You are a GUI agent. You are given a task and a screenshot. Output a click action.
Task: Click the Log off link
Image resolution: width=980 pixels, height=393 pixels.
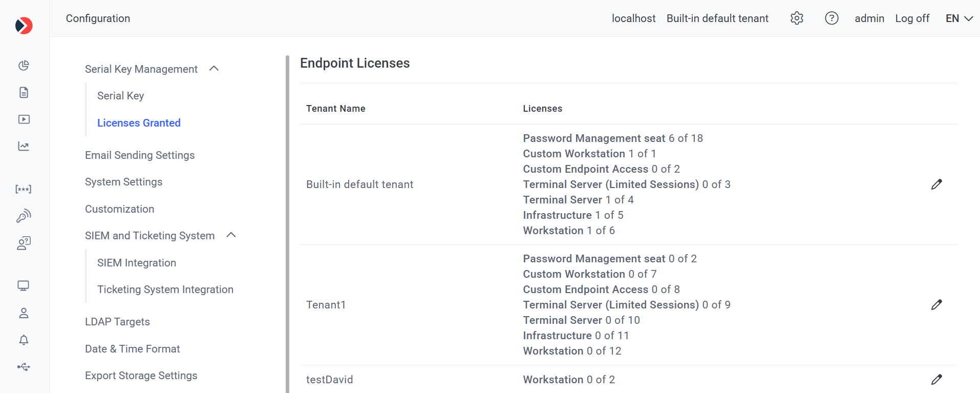click(912, 18)
